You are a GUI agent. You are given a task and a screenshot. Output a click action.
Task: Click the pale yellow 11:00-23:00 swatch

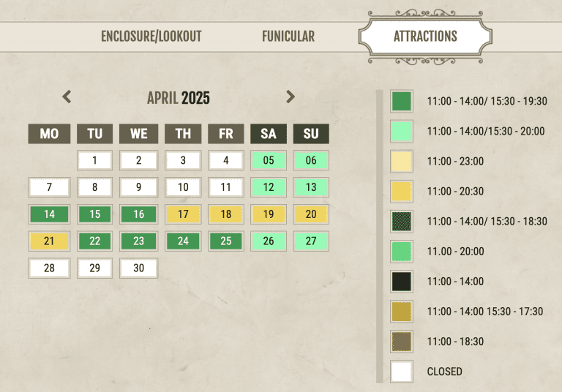pos(402,161)
